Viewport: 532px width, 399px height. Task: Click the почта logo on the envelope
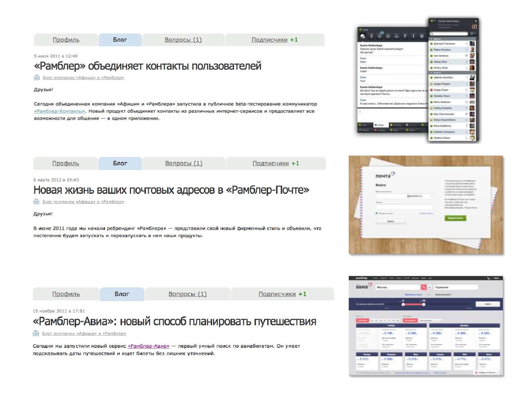385,175
